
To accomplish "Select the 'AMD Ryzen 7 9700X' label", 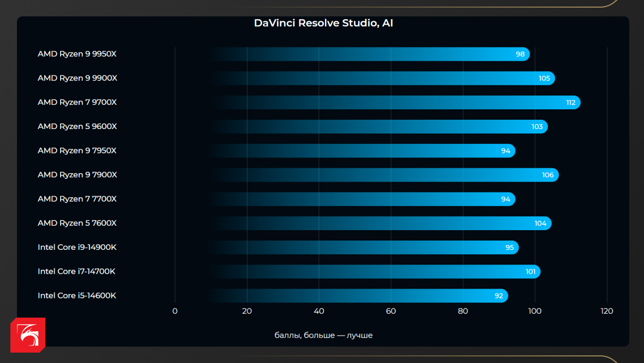I will coord(77,102).
